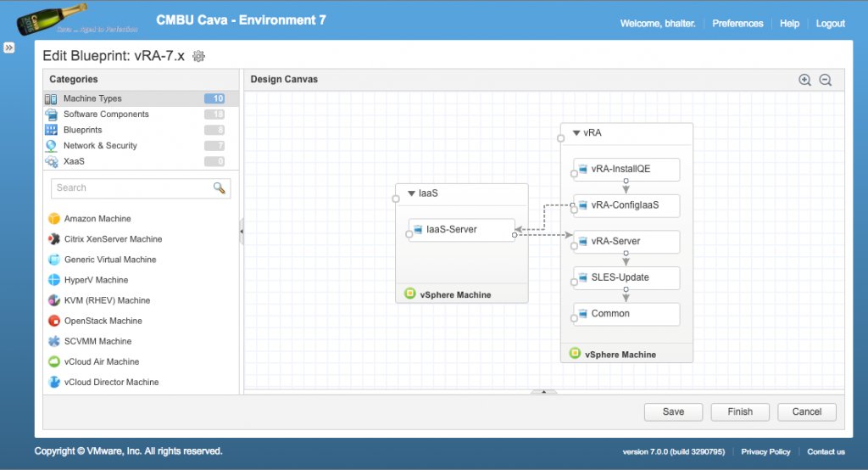Open the Machine Types category
The width and height of the screenshot is (868, 470).
coord(141,98)
